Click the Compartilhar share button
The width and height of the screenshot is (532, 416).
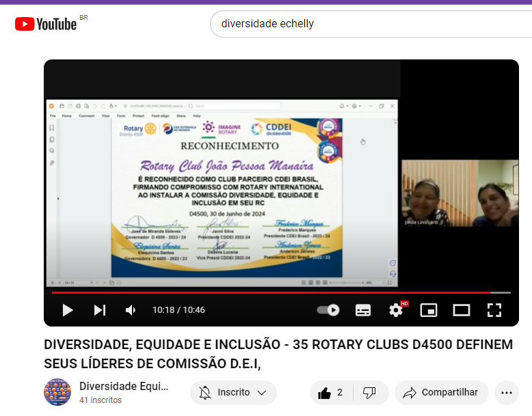tap(441, 393)
